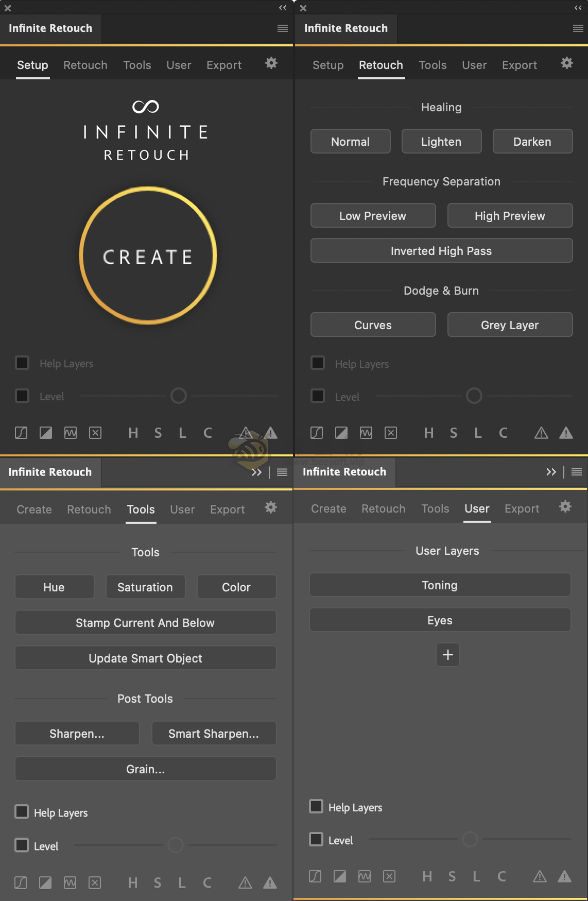The height and width of the screenshot is (901, 588).
Task: Toggle Level checkbox in Retouch panel
Action: click(318, 396)
